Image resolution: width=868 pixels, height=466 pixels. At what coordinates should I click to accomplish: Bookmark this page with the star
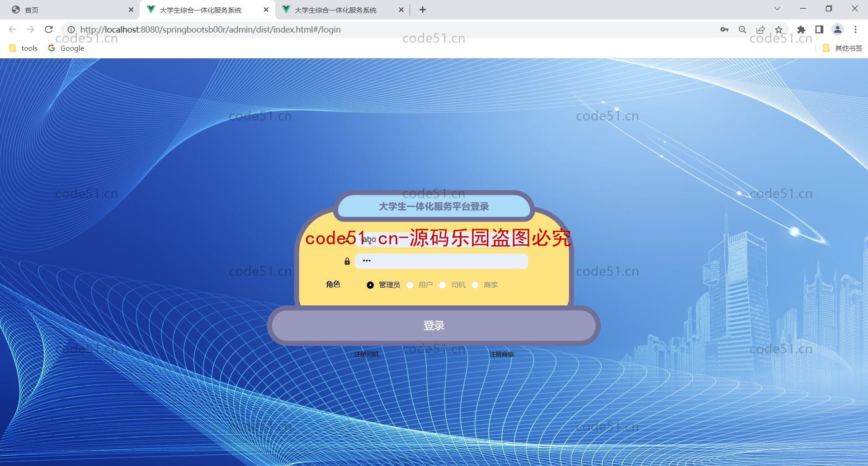(778, 29)
